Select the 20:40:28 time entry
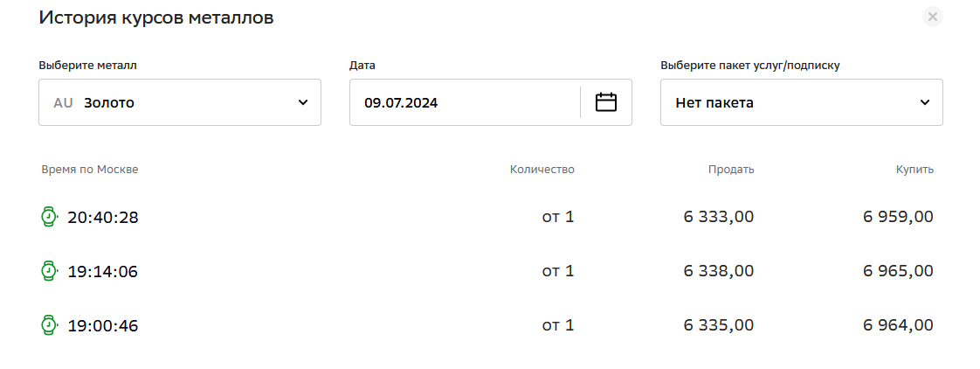Viewport: 980px width, 369px height. 103,218
